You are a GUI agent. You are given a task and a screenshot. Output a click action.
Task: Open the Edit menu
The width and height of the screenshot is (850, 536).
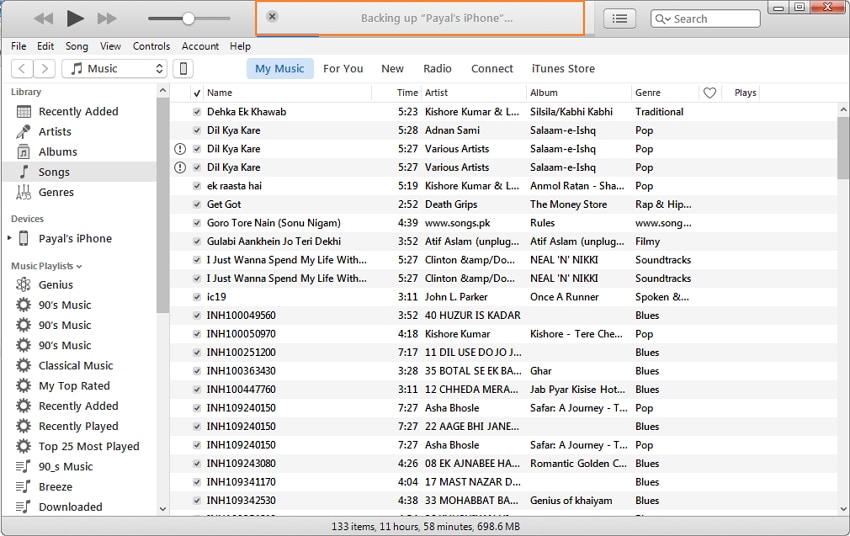(x=46, y=46)
